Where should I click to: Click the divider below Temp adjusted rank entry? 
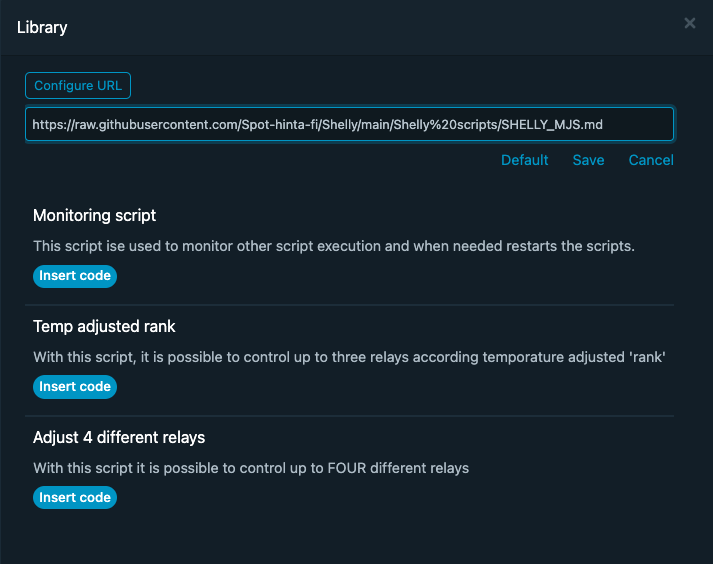pos(349,416)
